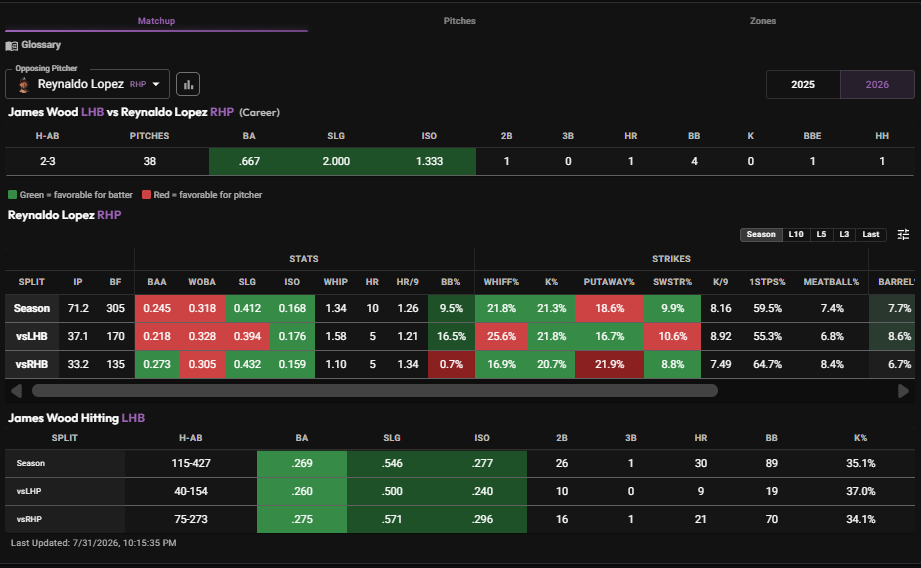Image resolution: width=921 pixels, height=568 pixels.
Task: Open the Reynaldo Lopez pitcher combo box
Action: (x=88, y=84)
